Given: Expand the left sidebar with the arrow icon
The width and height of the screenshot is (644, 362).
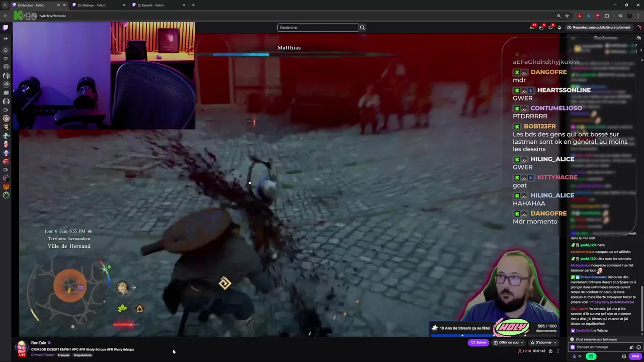Looking at the screenshot, I should pos(6,38).
